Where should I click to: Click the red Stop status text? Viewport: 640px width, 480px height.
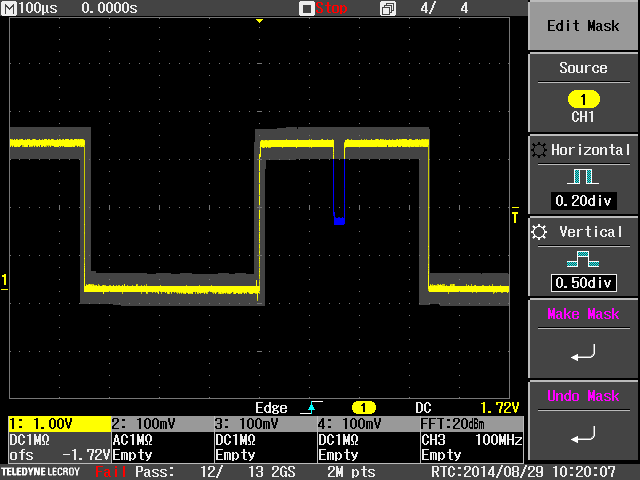[331, 8]
